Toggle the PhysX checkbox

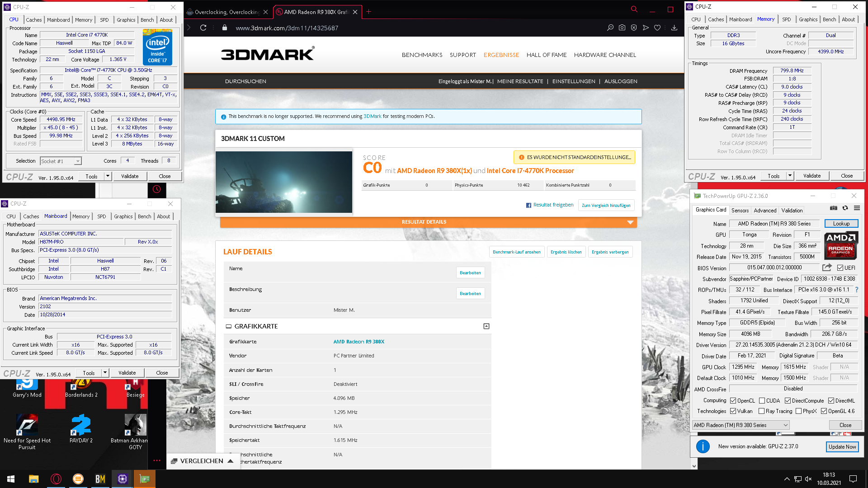[x=798, y=411]
